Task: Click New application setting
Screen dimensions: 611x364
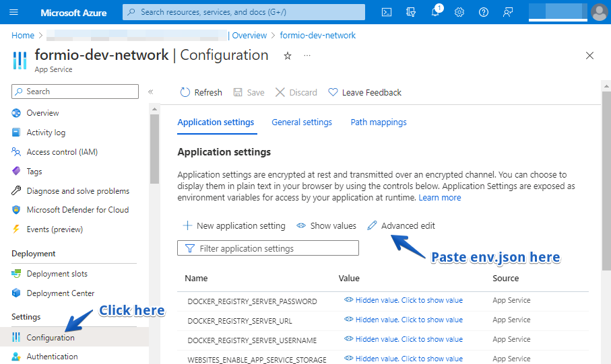Action: (x=234, y=226)
